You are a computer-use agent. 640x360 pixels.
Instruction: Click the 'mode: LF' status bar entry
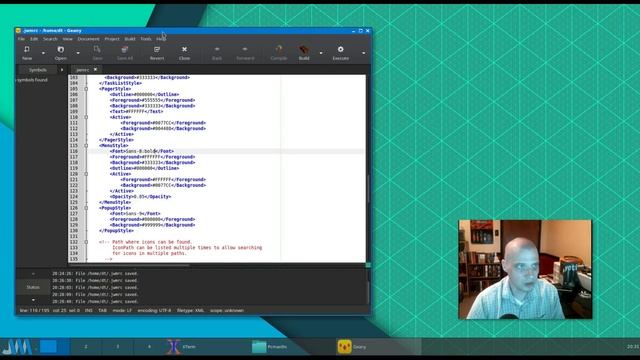(x=122, y=311)
